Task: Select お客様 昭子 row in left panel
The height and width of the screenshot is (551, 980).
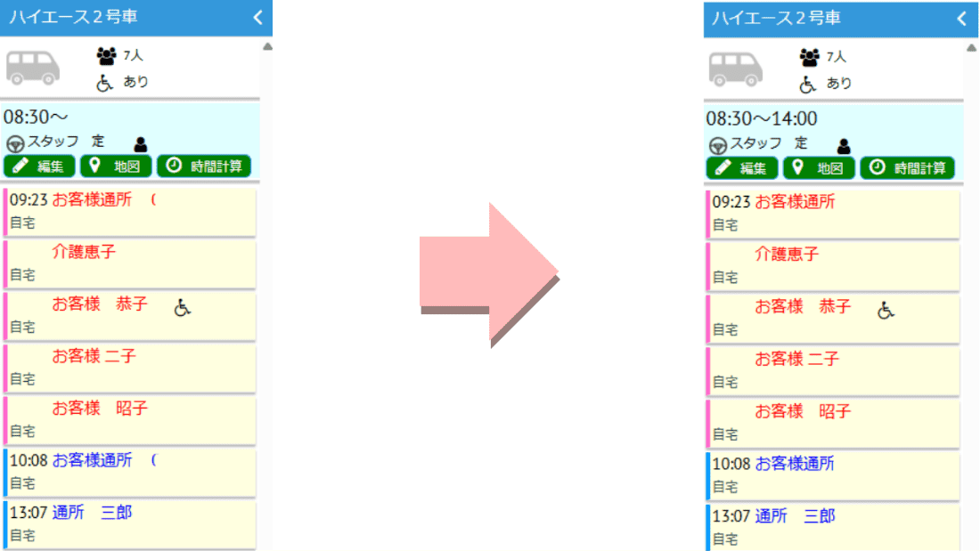Action: coord(130,420)
